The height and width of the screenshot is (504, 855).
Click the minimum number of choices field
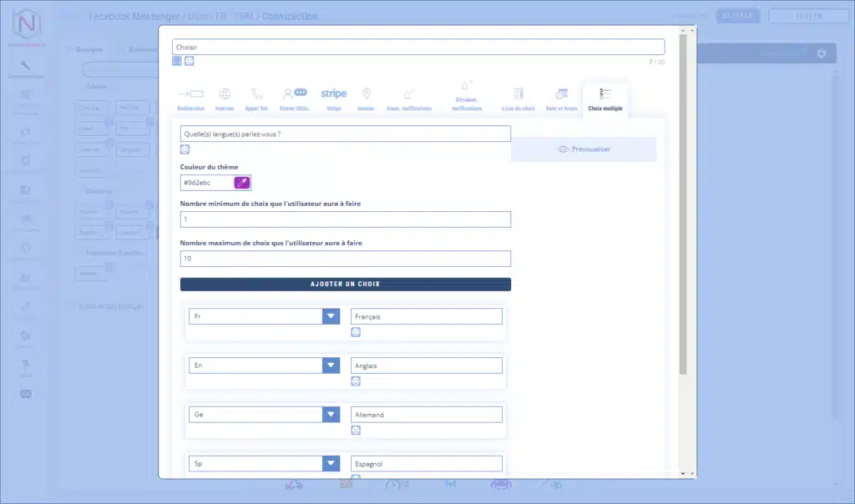click(x=345, y=219)
